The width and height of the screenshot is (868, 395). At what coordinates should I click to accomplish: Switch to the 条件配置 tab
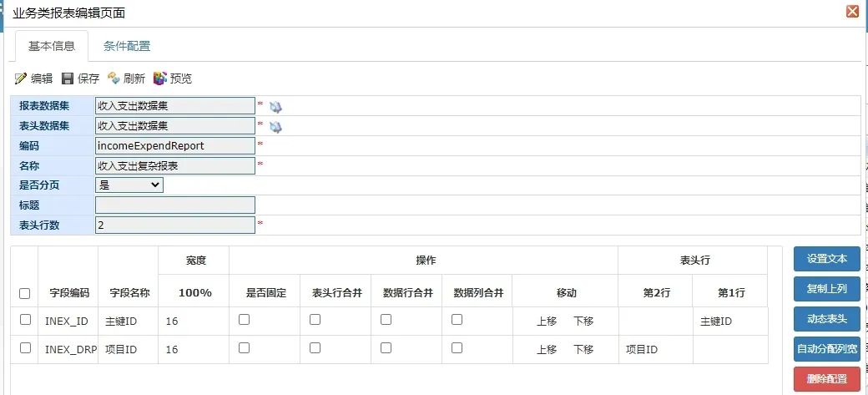pos(127,46)
